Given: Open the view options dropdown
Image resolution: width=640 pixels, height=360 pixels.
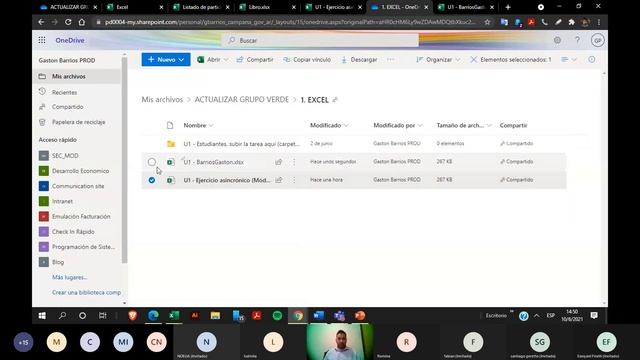Looking at the screenshot, I should (x=569, y=60).
